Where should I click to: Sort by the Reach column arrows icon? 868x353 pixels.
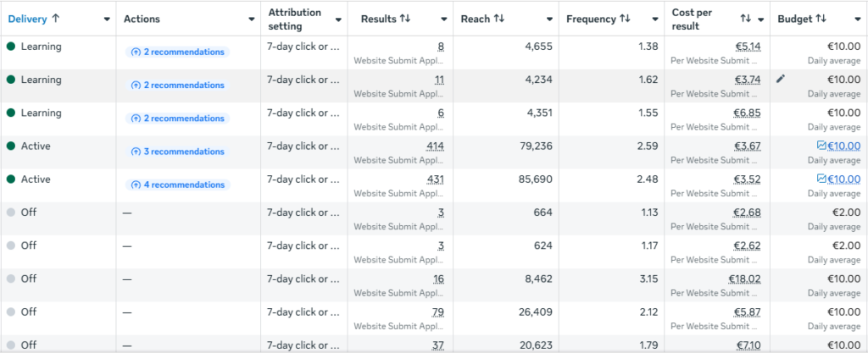point(499,19)
